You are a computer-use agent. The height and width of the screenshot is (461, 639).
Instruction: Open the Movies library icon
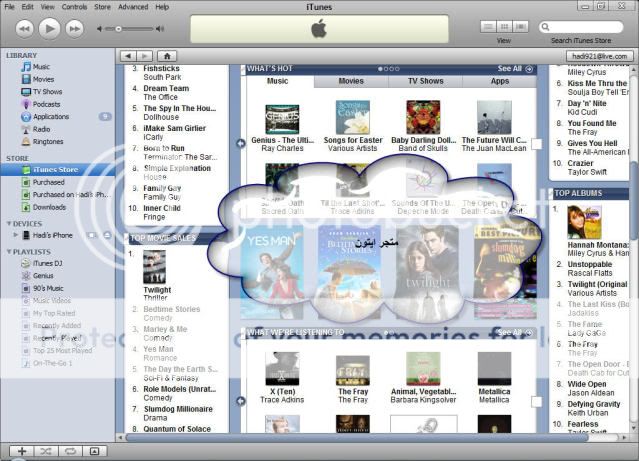26,79
